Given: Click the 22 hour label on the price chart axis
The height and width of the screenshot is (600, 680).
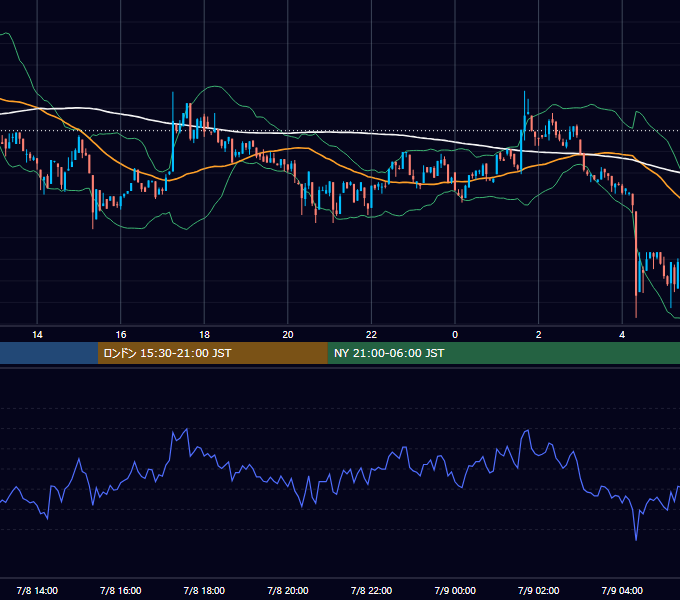Looking at the screenshot, I should pos(371,335).
